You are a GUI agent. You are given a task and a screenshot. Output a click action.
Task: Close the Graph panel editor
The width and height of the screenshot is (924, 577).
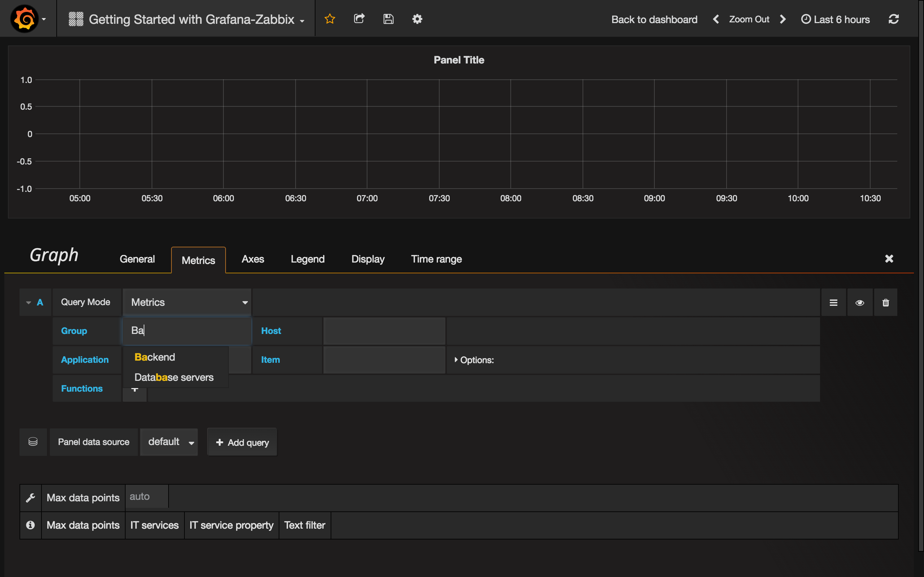click(889, 259)
